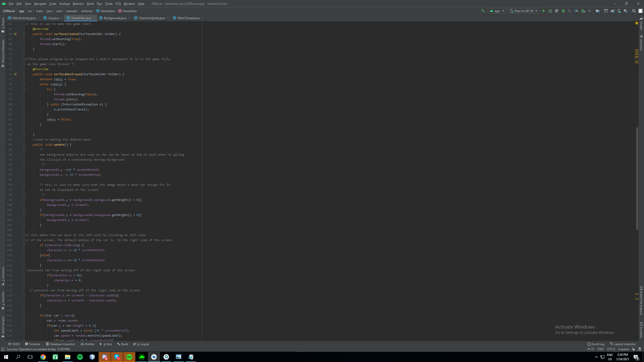This screenshot has height=362, width=644.
Task: Open the AVD Manager icon
Action: (x=619, y=11)
